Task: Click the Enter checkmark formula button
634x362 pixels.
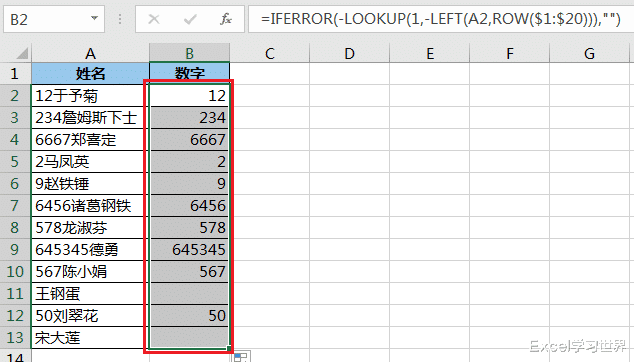Action: [190, 19]
